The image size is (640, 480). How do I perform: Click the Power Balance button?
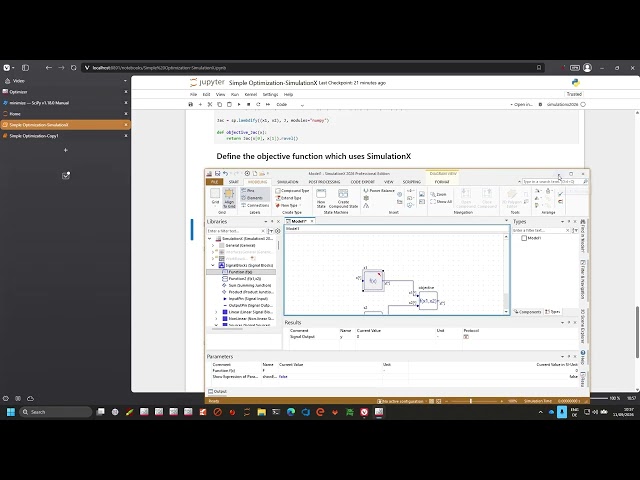[x=379, y=191]
